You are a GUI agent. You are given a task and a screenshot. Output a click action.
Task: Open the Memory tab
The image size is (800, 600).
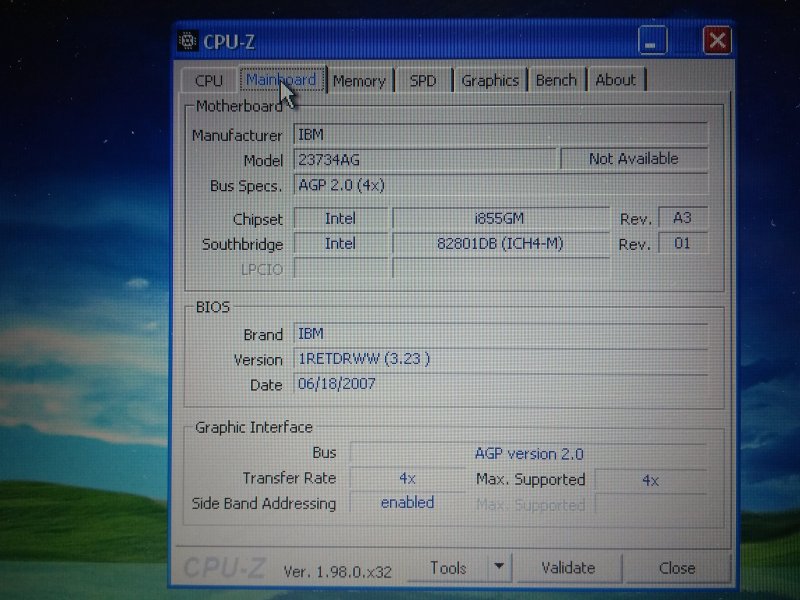[359, 80]
